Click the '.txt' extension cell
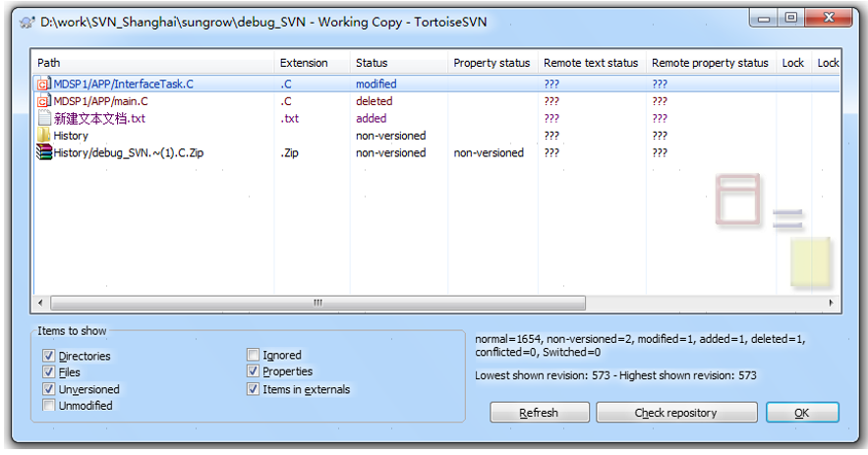 pyautogui.click(x=290, y=119)
